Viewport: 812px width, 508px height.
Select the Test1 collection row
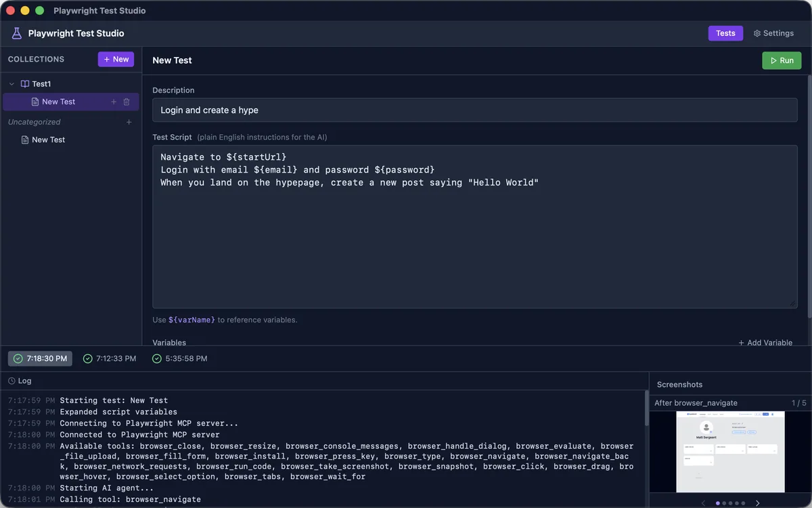pyautogui.click(x=71, y=84)
